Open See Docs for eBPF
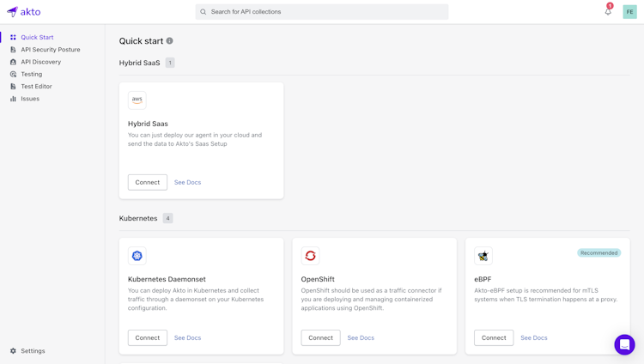The width and height of the screenshot is (644, 364). point(533,337)
